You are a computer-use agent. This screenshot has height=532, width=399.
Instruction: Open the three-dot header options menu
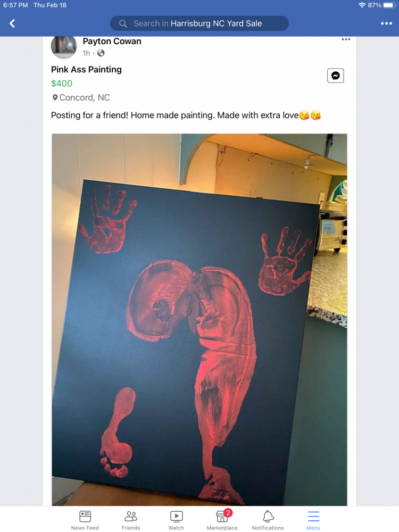click(386, 23)
